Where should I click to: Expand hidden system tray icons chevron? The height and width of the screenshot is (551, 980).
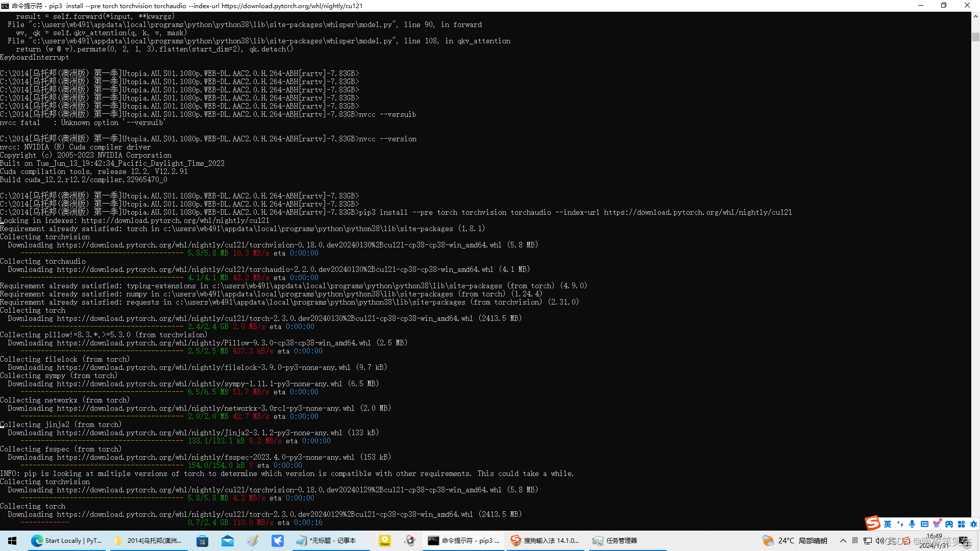pos(843,541)
